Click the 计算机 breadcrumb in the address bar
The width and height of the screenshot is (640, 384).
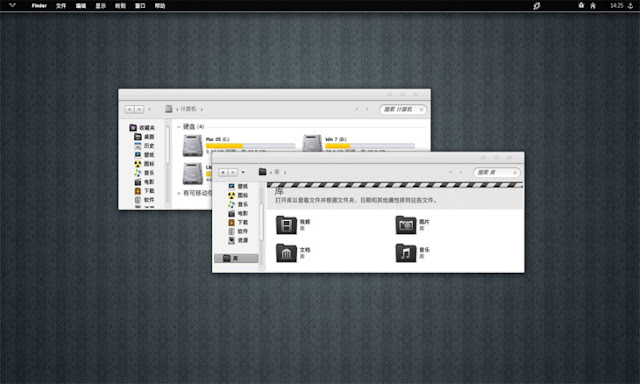coord(188,109)
